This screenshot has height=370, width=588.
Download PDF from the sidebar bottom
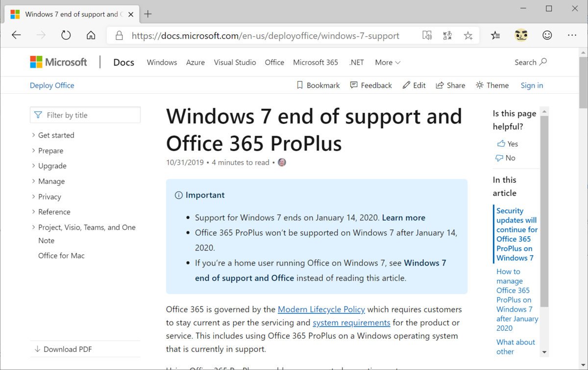[x=63, y=349]
